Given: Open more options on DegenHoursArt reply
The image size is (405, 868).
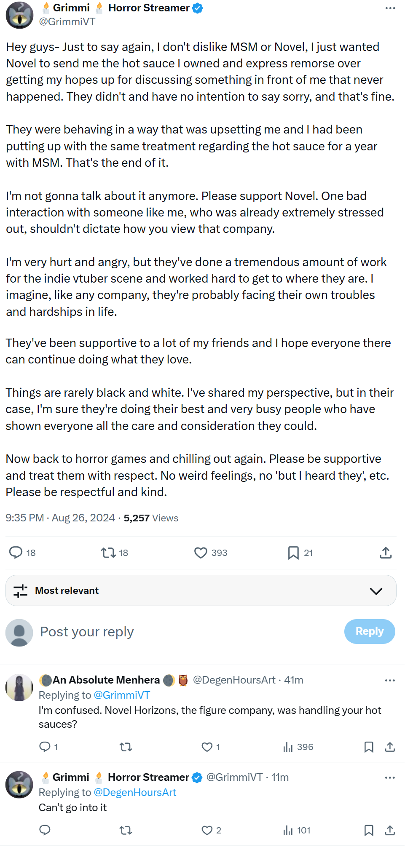Looking at the screenshot, I should pos(390,680).
